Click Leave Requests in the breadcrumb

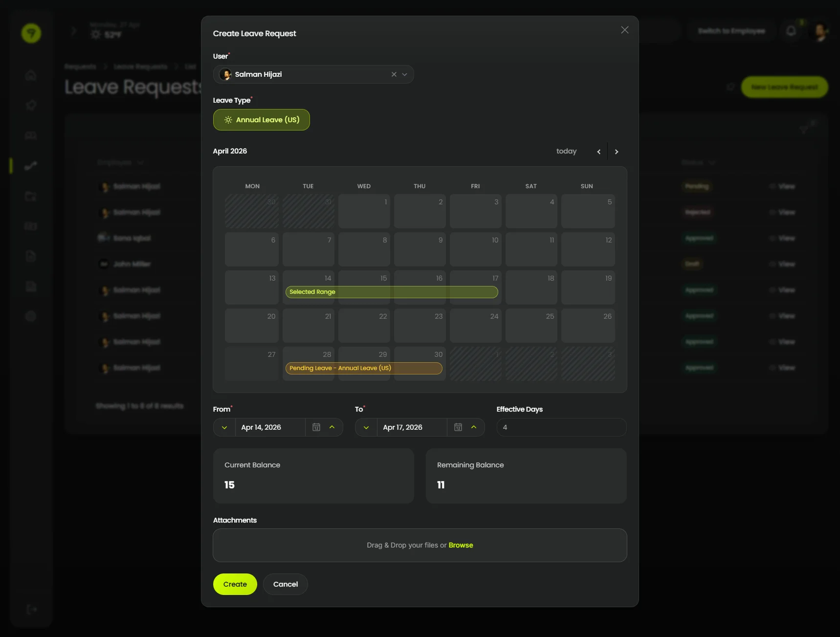point(140,66)
